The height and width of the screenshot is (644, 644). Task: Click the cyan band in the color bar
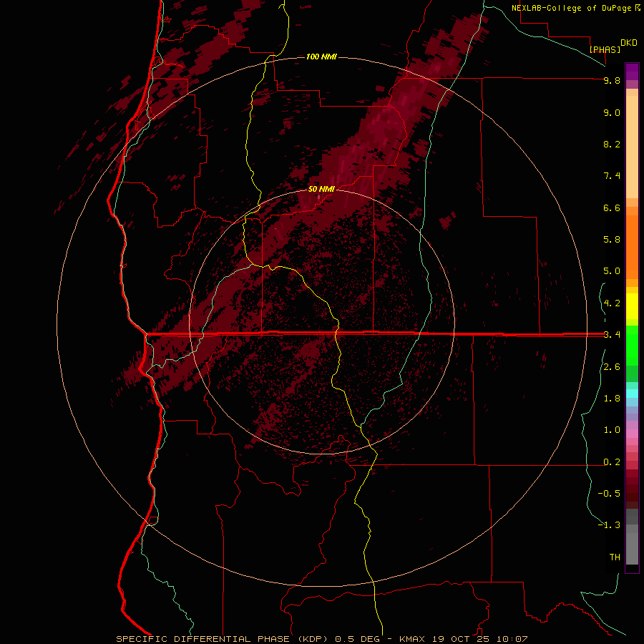(632, 394)
